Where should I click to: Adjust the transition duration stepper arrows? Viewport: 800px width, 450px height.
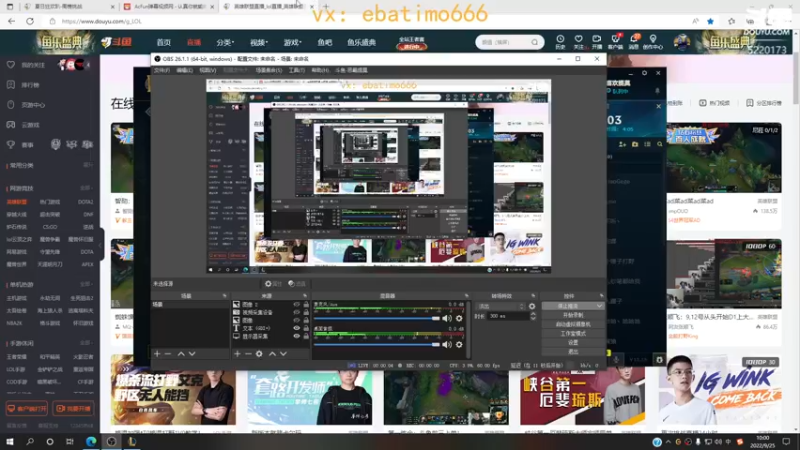(533, 316)
